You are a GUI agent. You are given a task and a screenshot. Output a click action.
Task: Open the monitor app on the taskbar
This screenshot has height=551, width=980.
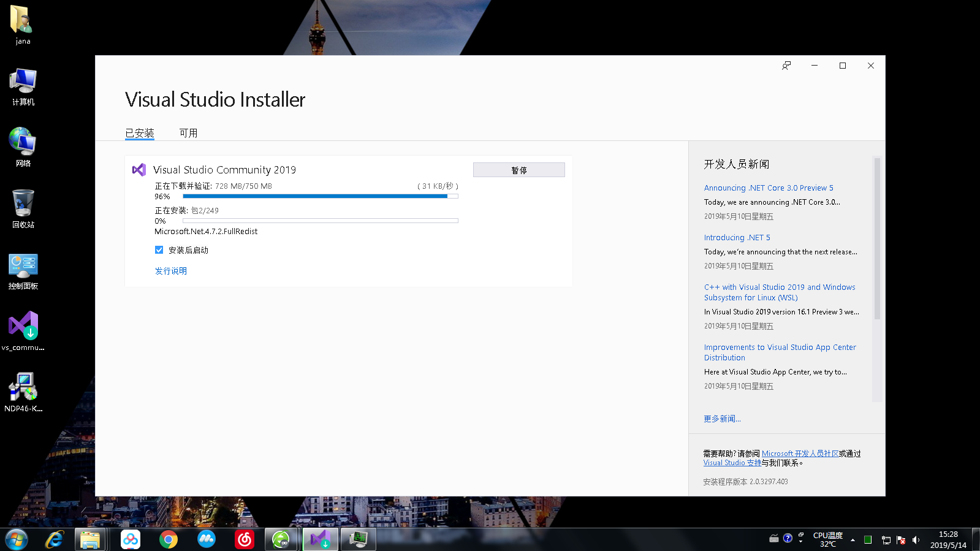[x=359, y=539]
